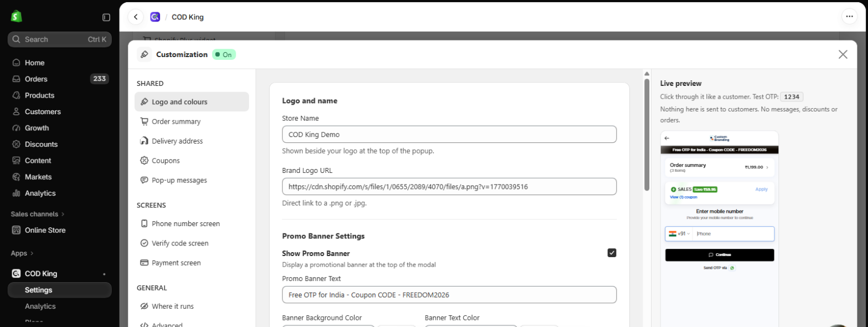Click the View (1) coupon link

click(x=683, y=197)
